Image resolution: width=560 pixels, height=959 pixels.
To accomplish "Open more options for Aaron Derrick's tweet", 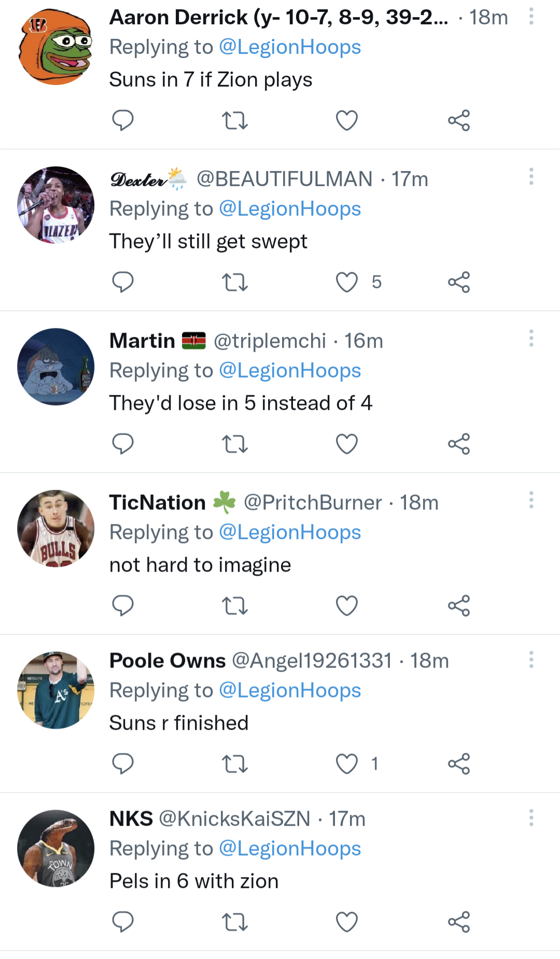I will 531,17.
